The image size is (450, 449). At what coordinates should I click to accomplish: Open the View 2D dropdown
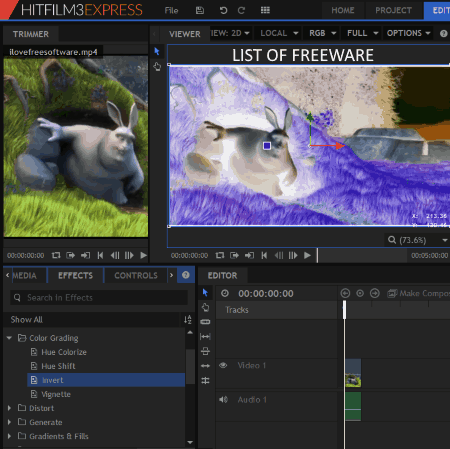230,33
